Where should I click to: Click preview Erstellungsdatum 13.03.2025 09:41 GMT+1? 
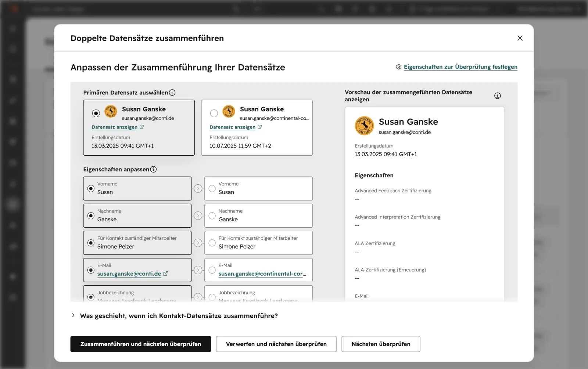[x=386, y=154]
